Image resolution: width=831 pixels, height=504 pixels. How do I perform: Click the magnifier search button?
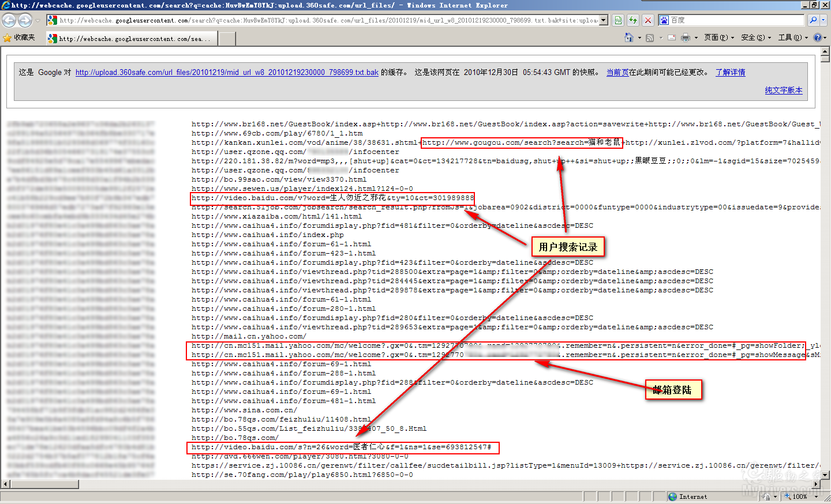[813, 20]
